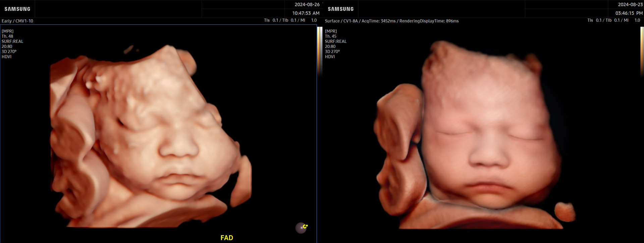Click '20:80' value in right scan
Image resolution: width=644 pixels, height=243 pixels.
(330, 46)
